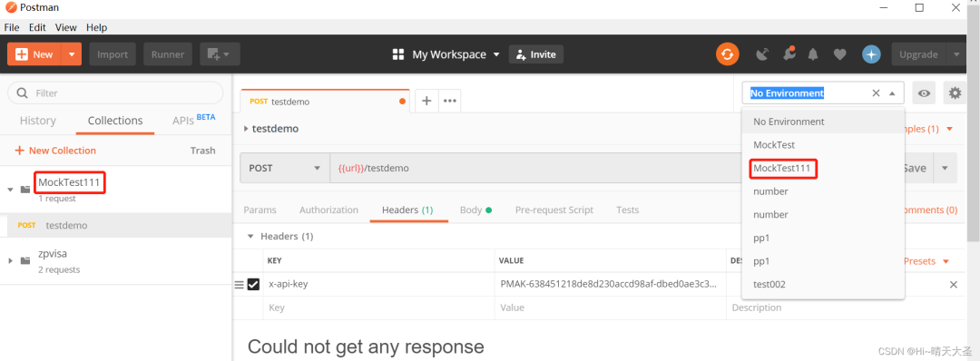Click the MockTest111 collection folder icon
This screenshot has width=980, height=361.
(25, 190)
